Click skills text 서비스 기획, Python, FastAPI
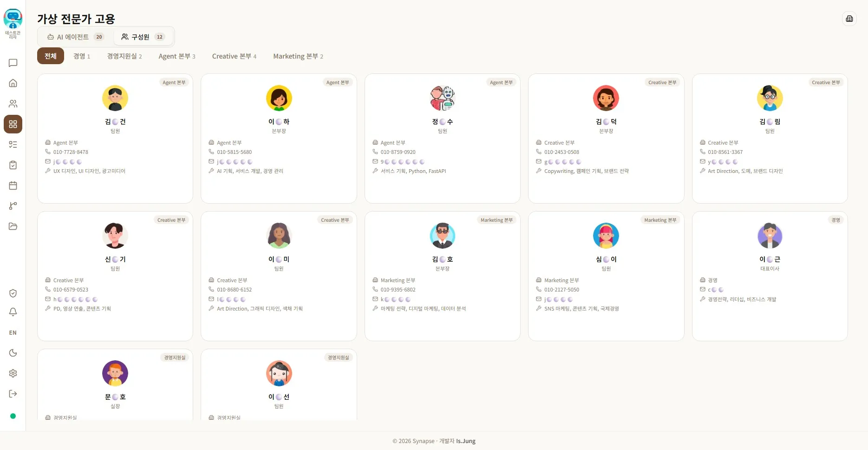This screenshot has width=868, height=450. [x=413, y=171]
